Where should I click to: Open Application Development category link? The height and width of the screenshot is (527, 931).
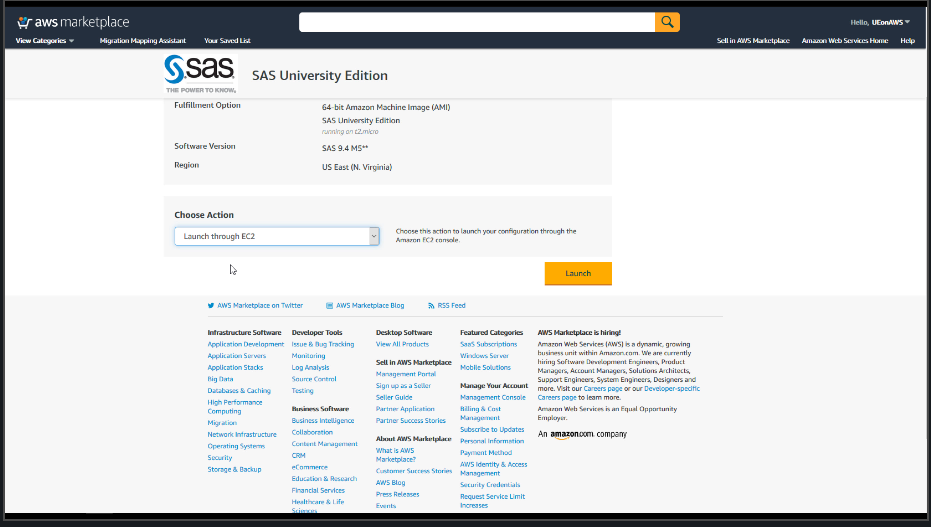click(x=246, y=344)
